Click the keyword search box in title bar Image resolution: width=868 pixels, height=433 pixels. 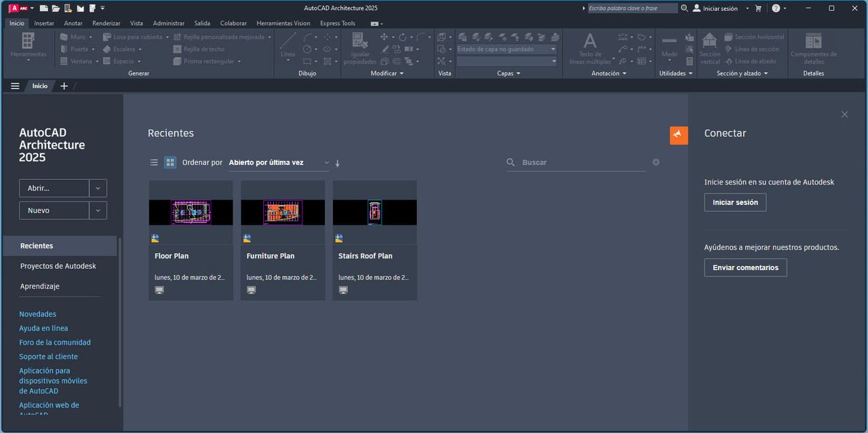pos(632,8)
